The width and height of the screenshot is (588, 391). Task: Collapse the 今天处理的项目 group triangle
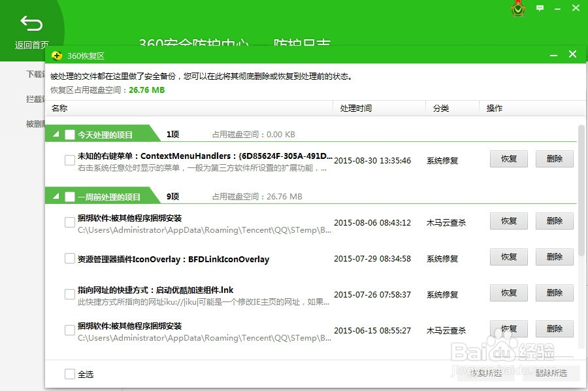tap(56, 134)
